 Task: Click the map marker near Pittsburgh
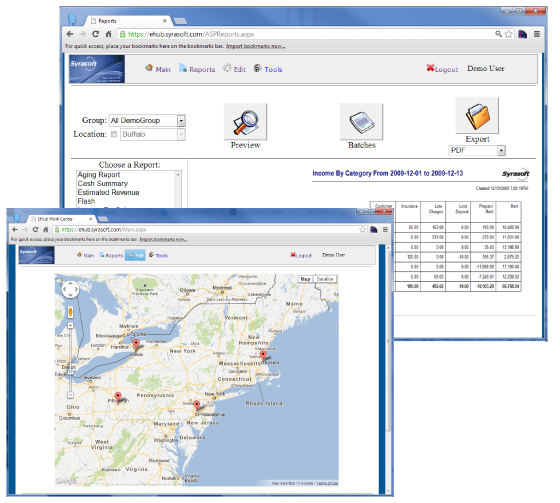coord(118,397)
